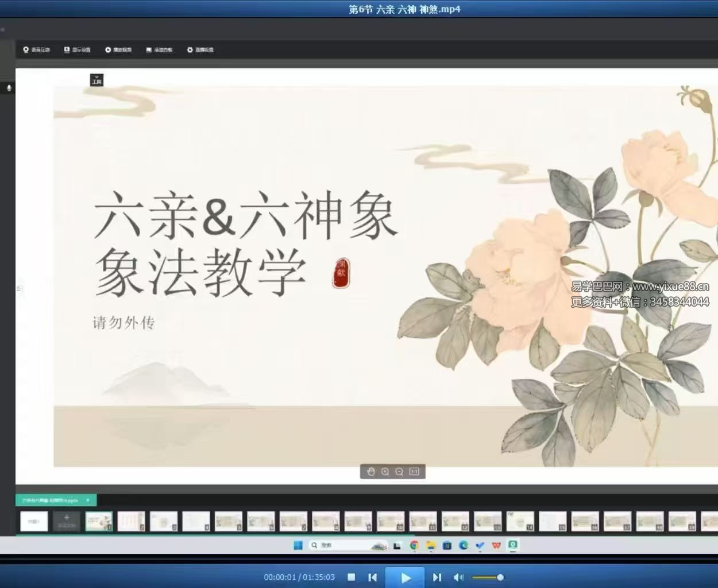Open the Windows Start menu
The width and height of the screenshot is (718, 588).
click(298, 546)
